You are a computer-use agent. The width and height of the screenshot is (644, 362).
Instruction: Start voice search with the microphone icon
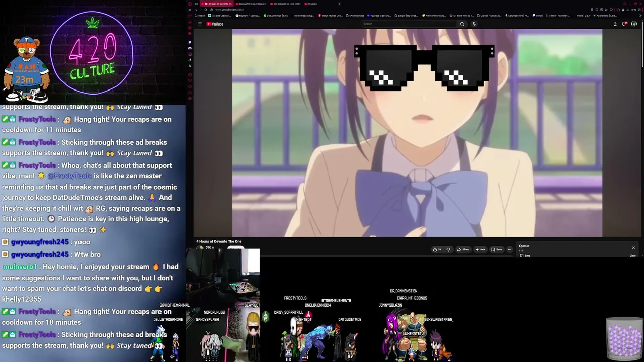tap(474, 24)
